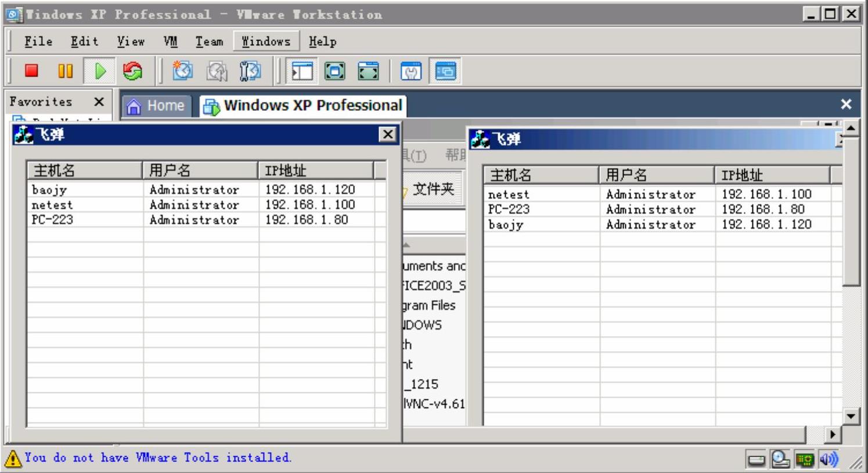Screen dimensions: 868x473
Task: Click the vertical scrollbar thumb
Action: [x=851, y=211]
